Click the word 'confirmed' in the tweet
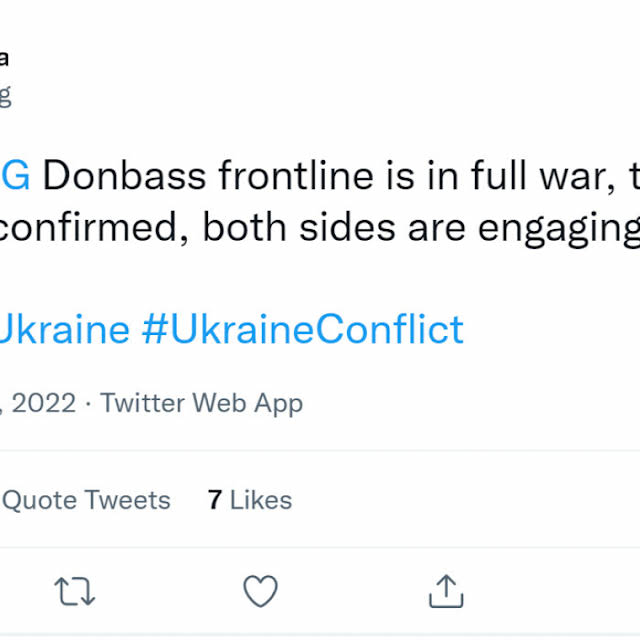Image resolution: width=640 pixels, height=640 pixels. click(x=90, y=229)
